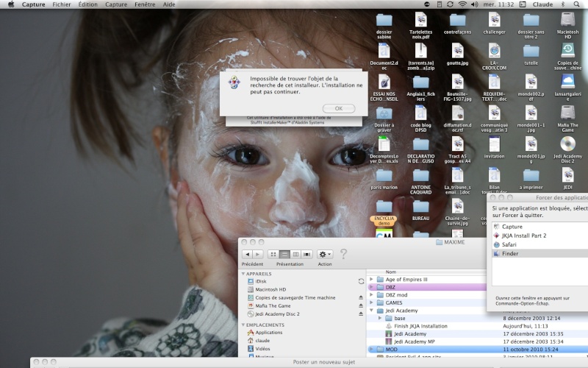Click the volume icon in menu bar
Viewport: 588px width, 368px height.
(474, 4)
